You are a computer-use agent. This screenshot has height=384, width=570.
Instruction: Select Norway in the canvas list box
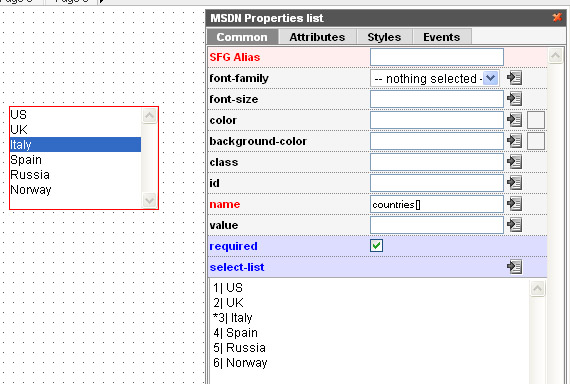[75, 189]
